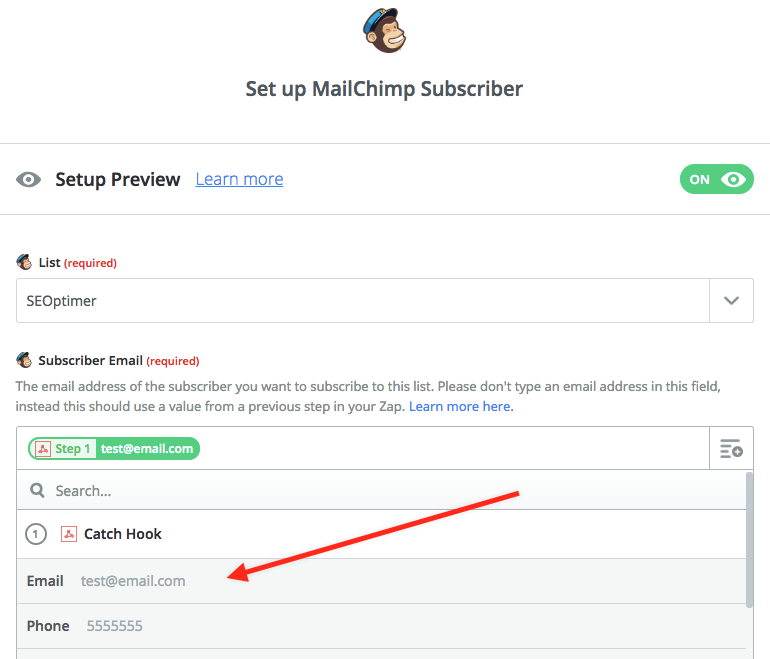
Task: Click the field list scrollbar
Action: pos(750,540)
